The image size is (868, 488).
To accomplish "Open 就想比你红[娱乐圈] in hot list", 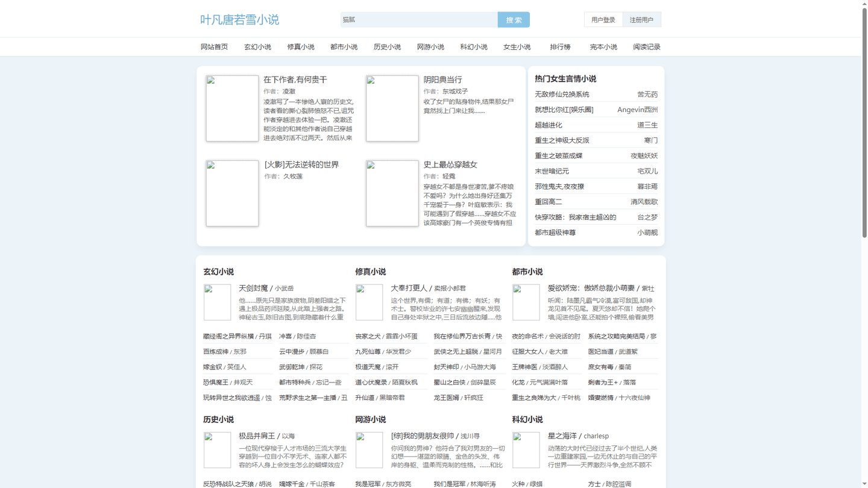I will click(x=564, y=110).
